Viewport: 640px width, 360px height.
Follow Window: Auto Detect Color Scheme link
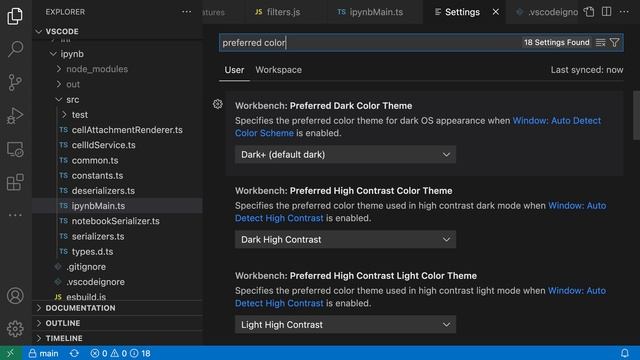click(557, 121)
